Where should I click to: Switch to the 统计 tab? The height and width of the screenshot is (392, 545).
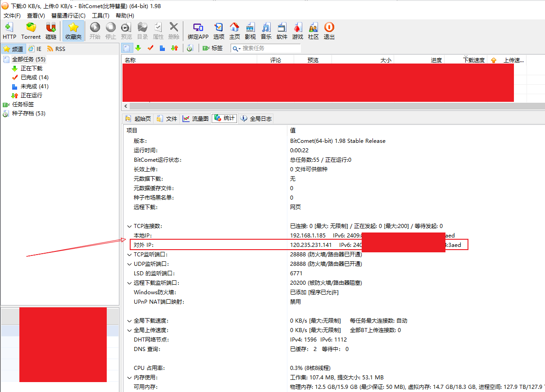(x=225, y=119)
